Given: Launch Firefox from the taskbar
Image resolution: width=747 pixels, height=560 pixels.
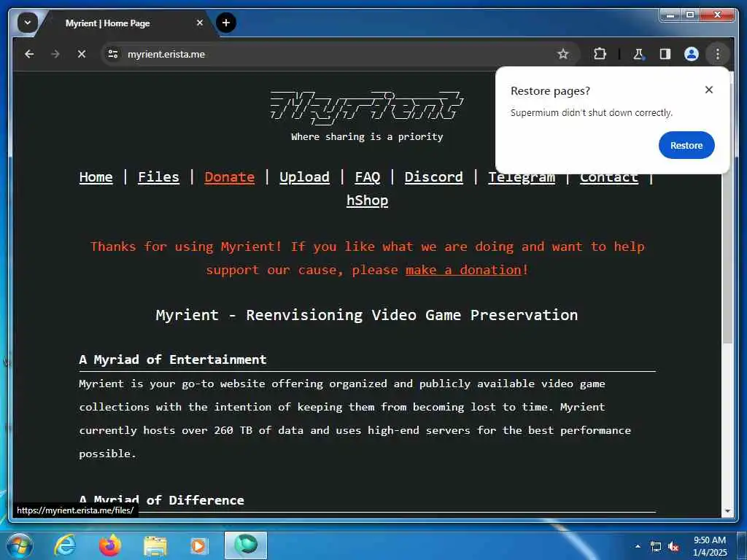Looking at the screenshot, I should click(110, 545).
